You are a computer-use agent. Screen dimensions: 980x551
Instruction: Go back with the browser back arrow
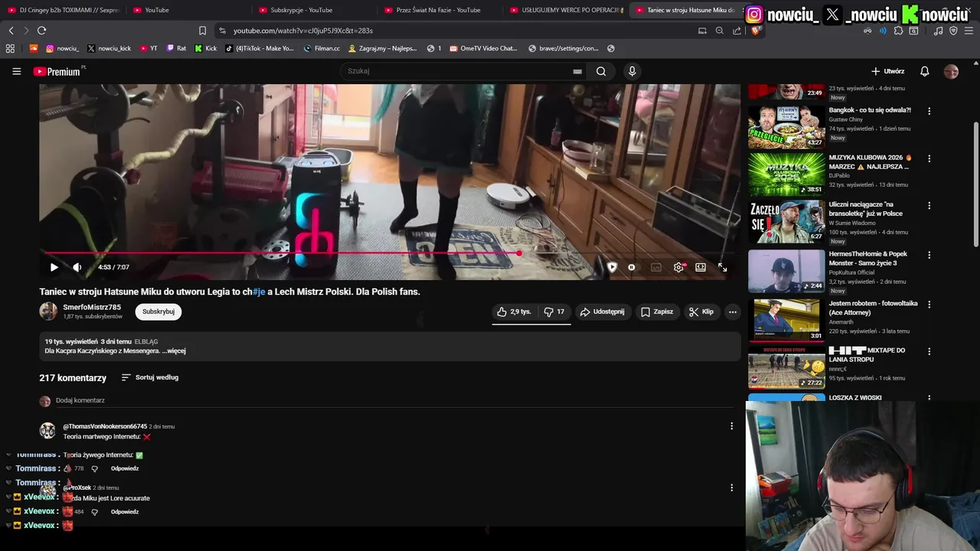[x=11, y=31]
